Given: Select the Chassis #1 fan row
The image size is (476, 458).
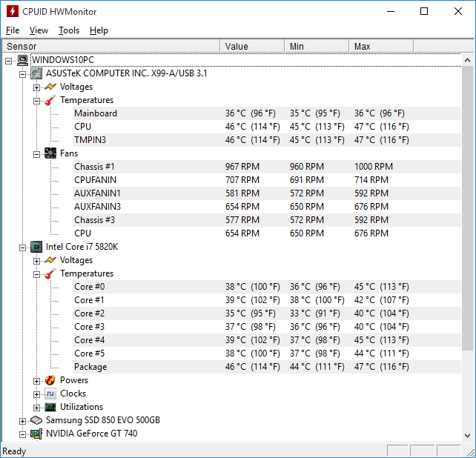Looking at the screenshot, I should [x=267, y=167].
